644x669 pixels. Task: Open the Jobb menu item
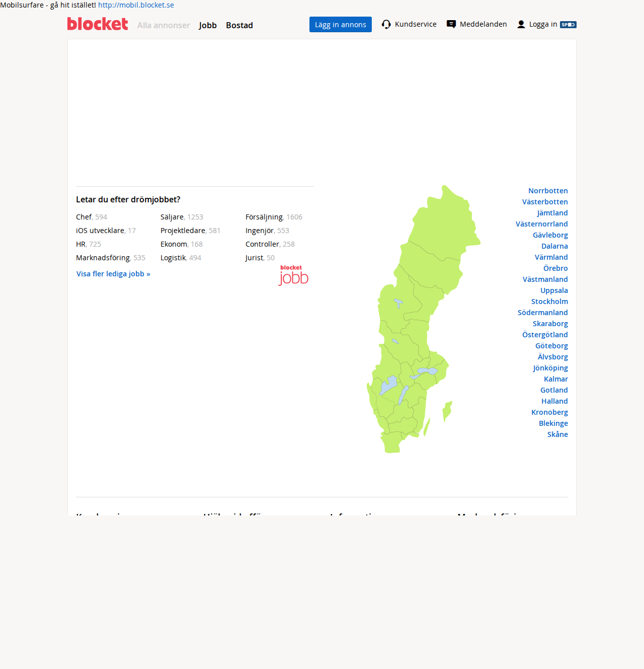click(x=208, y=25)
